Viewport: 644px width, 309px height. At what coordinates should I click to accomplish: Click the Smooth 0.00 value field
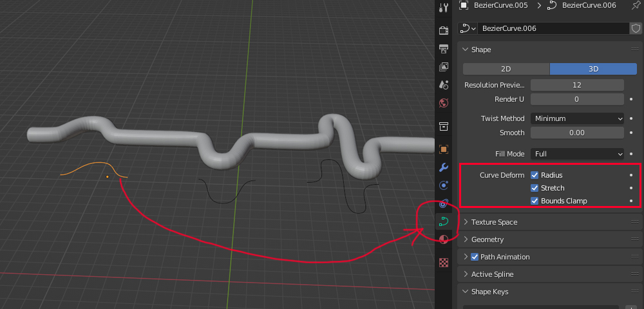(577, 133)
